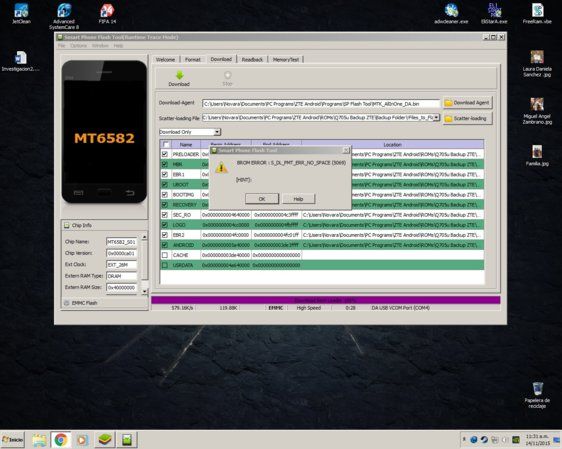
Task: Click the Chip Info scrollbar down arrow
Action: [144, 292]
